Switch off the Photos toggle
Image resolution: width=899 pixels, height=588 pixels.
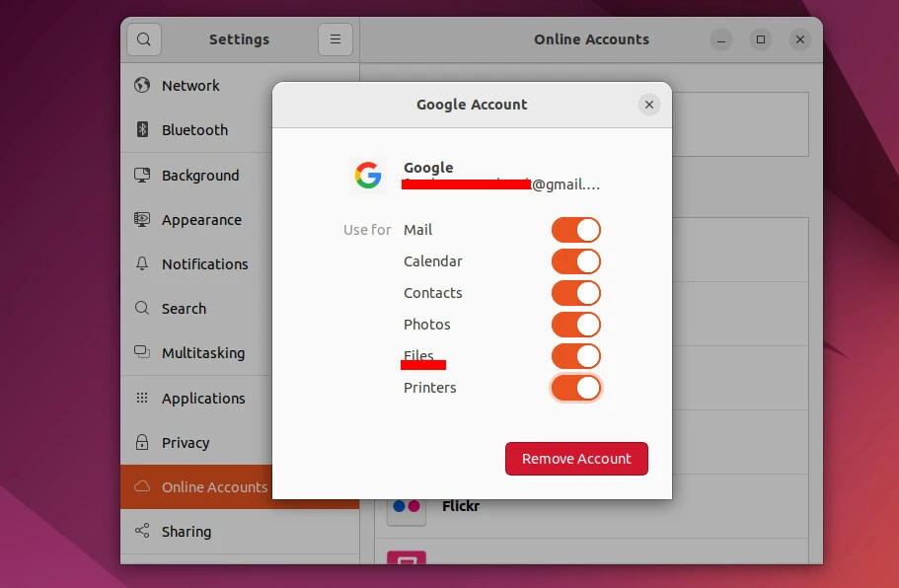pos(575,325)
